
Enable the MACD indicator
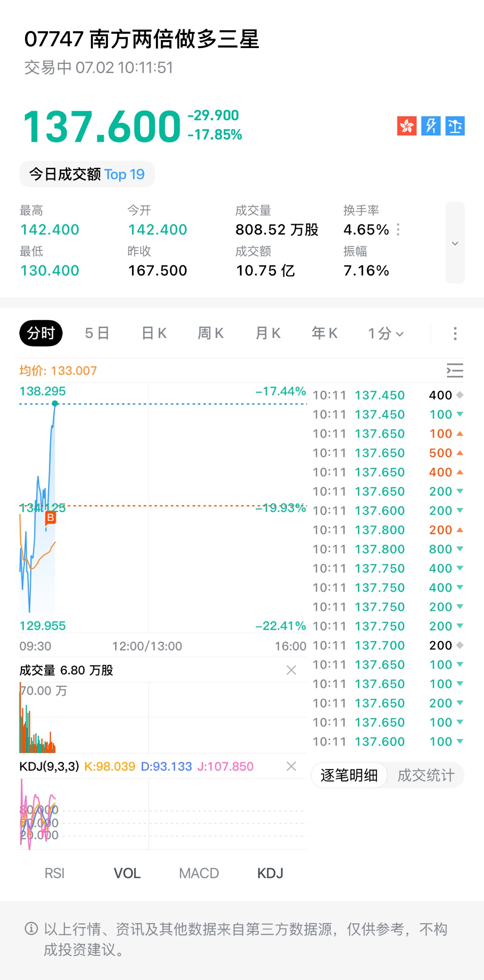199,873
